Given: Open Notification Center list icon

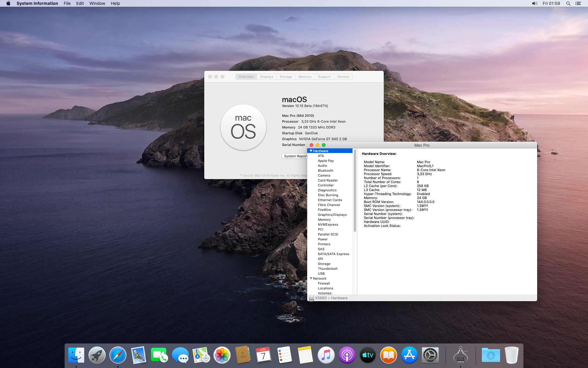Looking at the screenshot, I should [578, 3].
